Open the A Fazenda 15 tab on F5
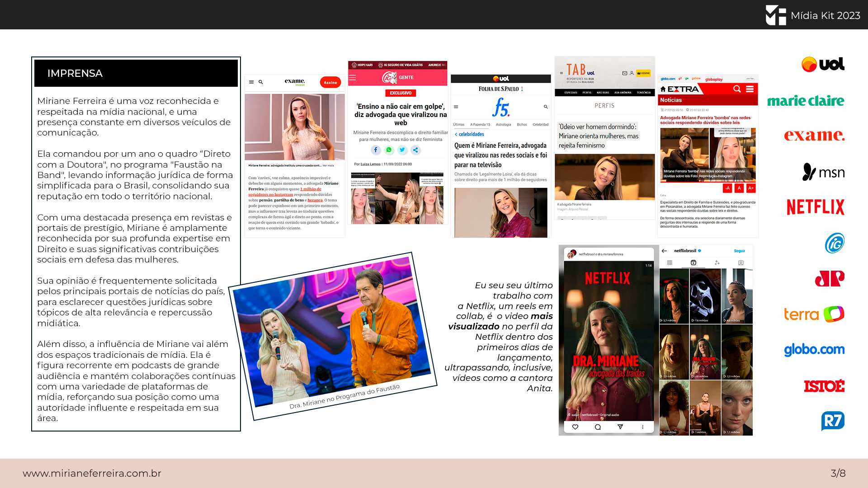 coord(480,125)
